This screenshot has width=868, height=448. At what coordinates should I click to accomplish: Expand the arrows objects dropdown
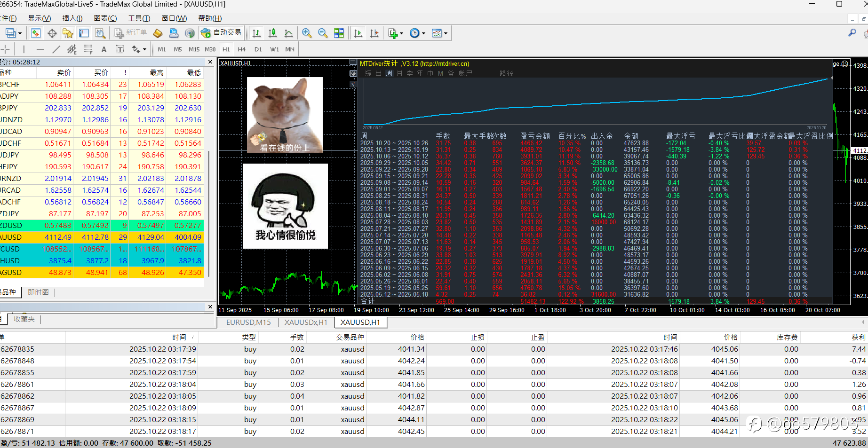click(x=144, y=49)
